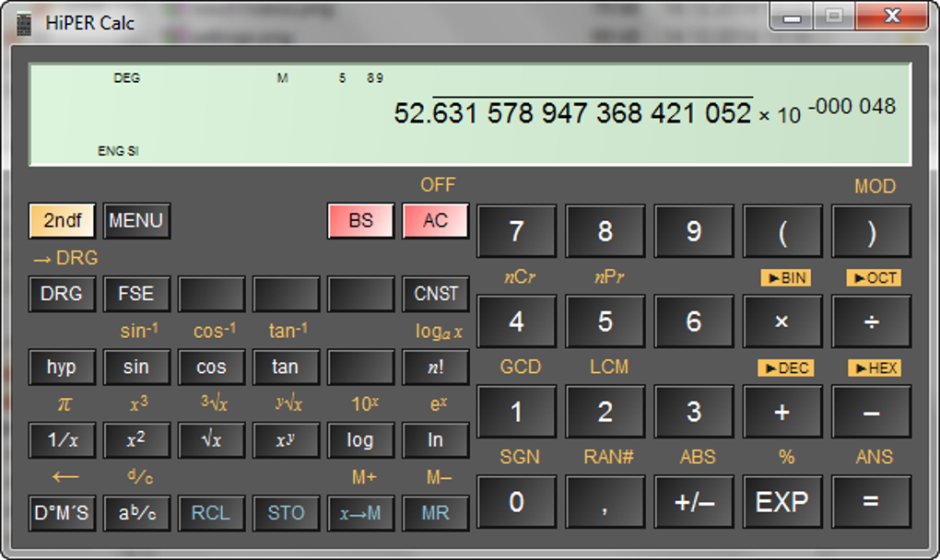Click the digit 3 key

694,412
